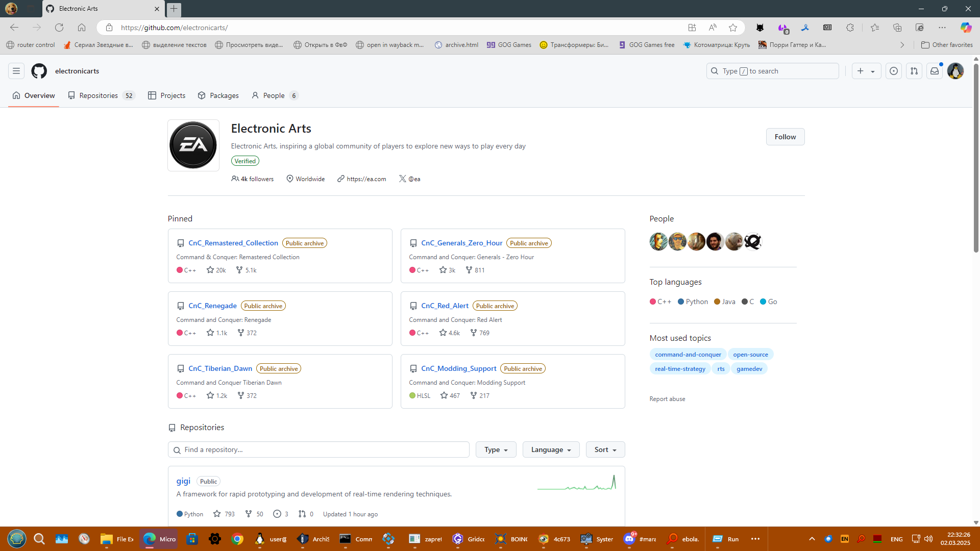
Task: Expand the Type filter dropdown
Action: tap(496, 449)
